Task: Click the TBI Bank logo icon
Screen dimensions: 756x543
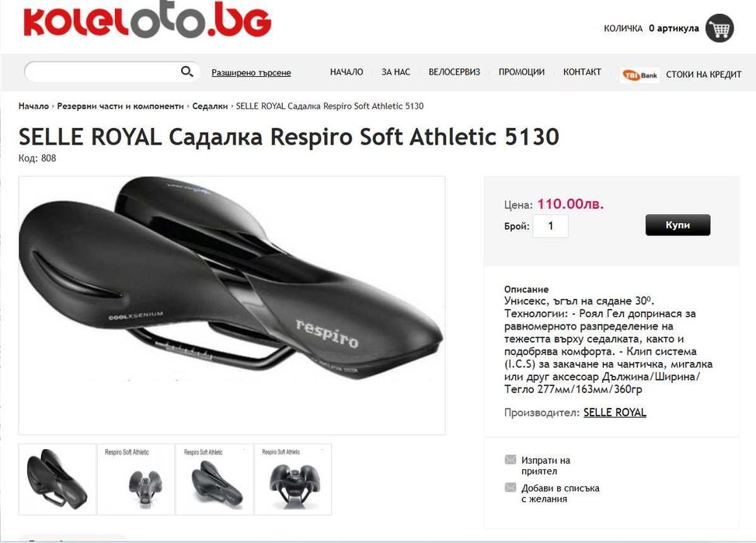Action: [639, 75]
